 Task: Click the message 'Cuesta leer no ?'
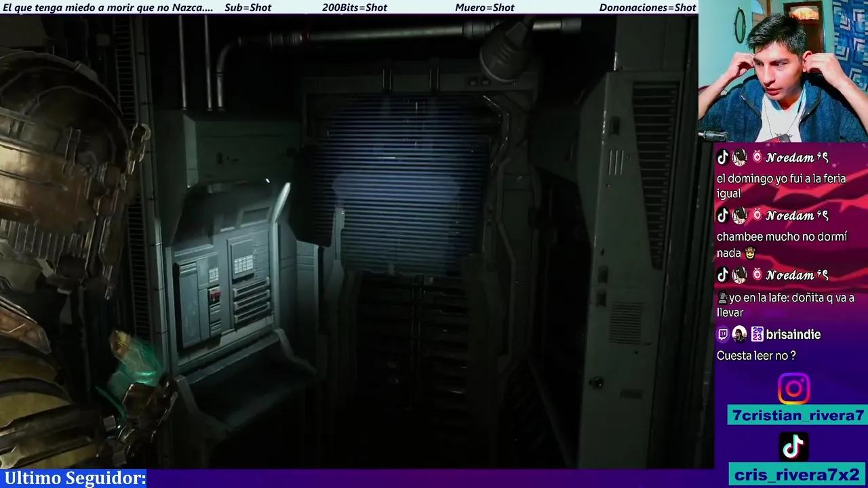(x=756, y=356)
